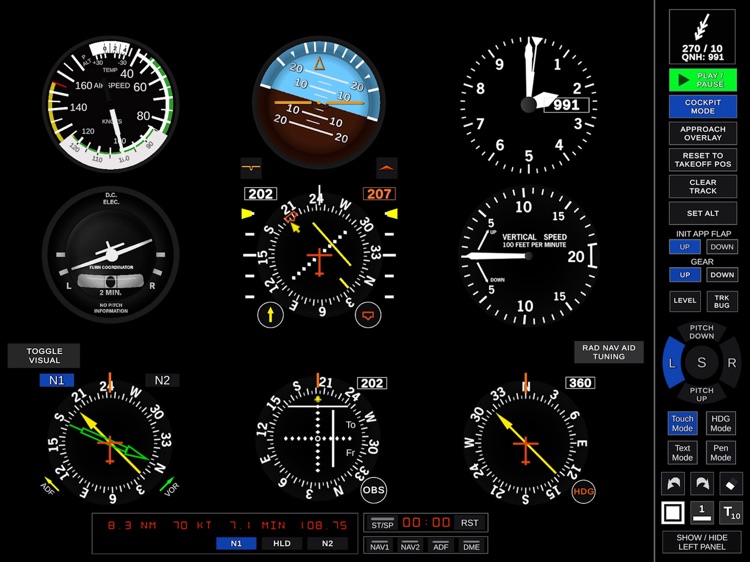Click the HDG knob on ADF gauge
750x562 pixels.
584,491
